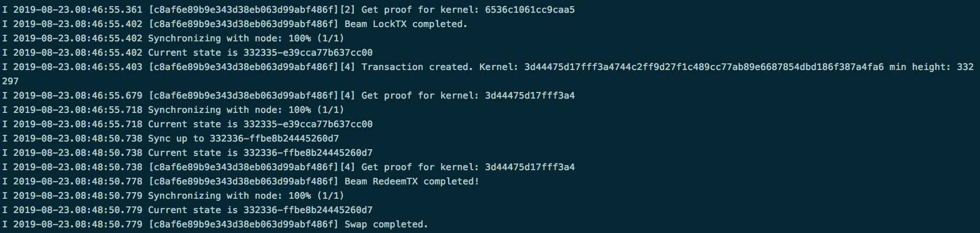Click the 'Beam LockTX completed.' message

406,24
